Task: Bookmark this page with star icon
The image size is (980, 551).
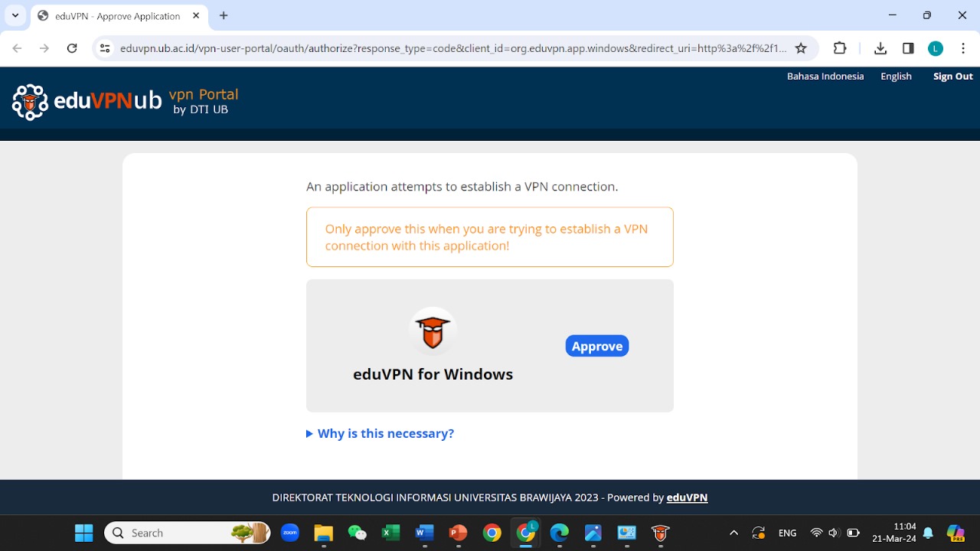Action: point(801,48)
